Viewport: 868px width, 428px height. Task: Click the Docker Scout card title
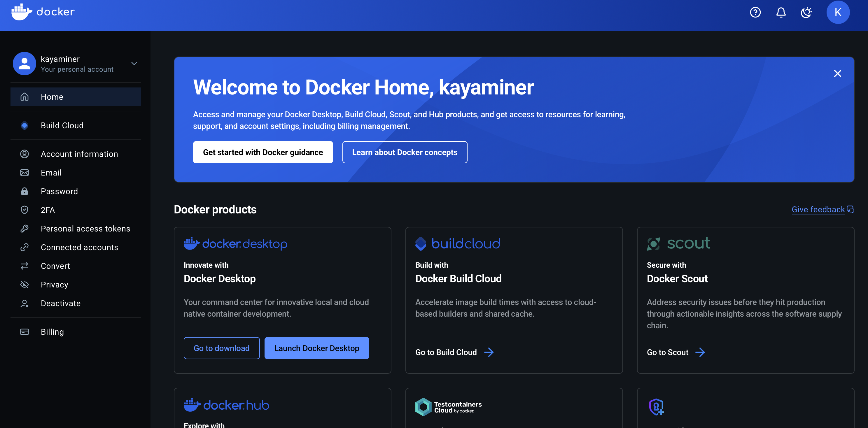point(677,278)
